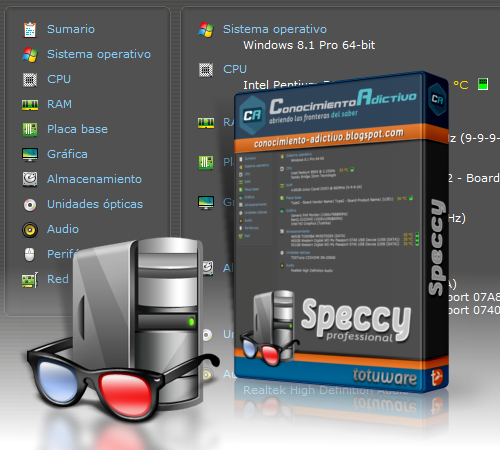Viewport: 500px width, 450px height.
Task: Click the totuware label on the box
Action: point(385,377)
